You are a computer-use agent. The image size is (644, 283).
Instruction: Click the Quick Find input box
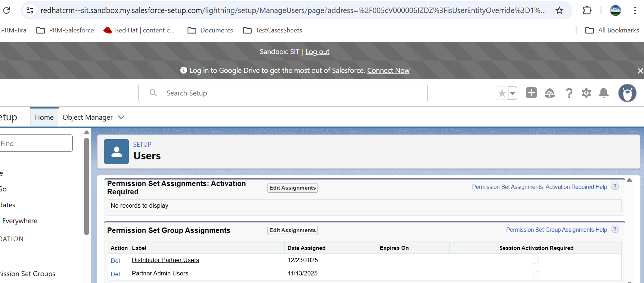click(36, 143)
